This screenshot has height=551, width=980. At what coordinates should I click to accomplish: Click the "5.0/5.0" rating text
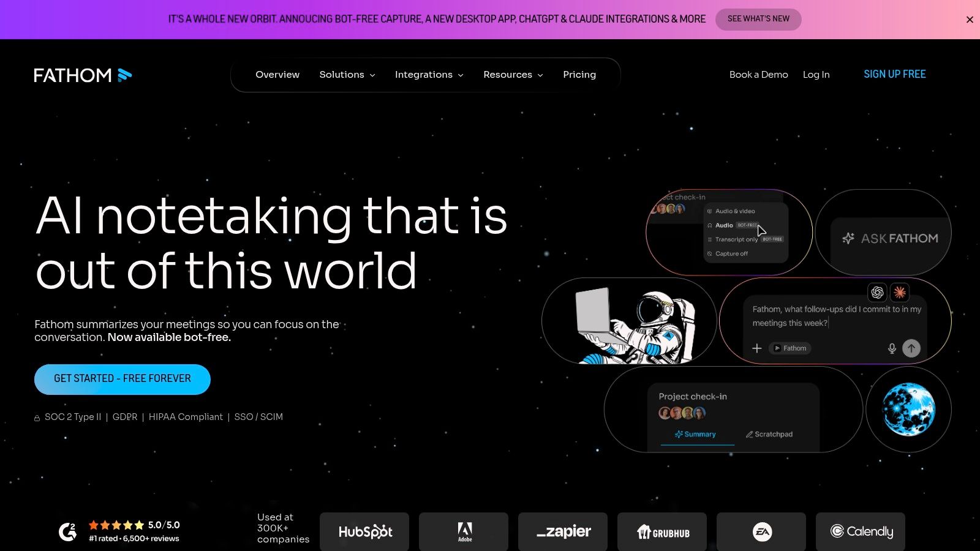(164, 525)
